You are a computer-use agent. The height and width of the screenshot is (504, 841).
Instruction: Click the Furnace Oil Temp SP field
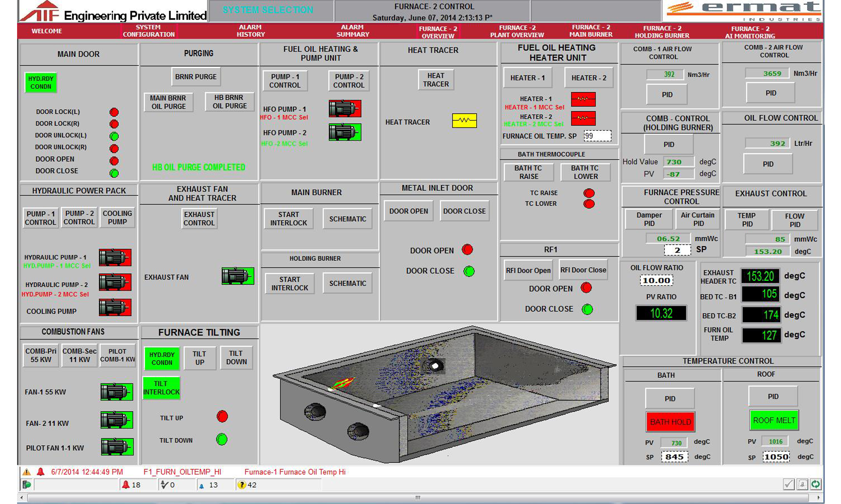[x=597, y=136]
